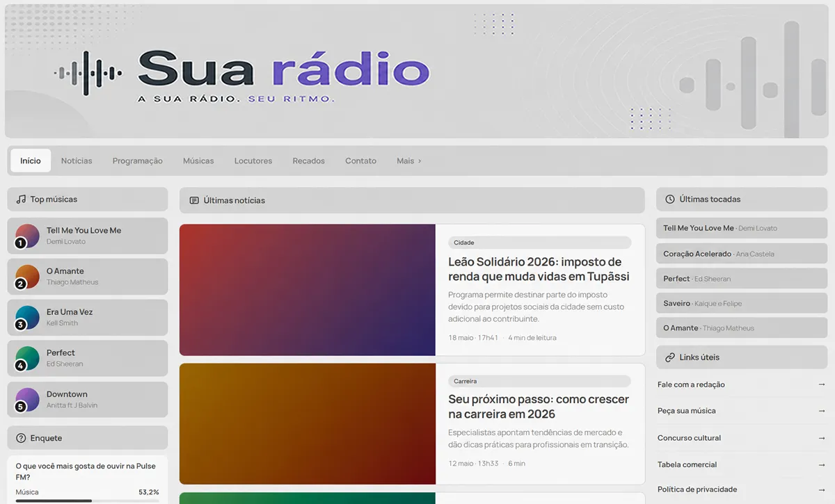This screenshot has height=504, width=835.
Task: Click the number 2 album cover for O Amante
Action: pyautogui.click(x=27, y=277)
